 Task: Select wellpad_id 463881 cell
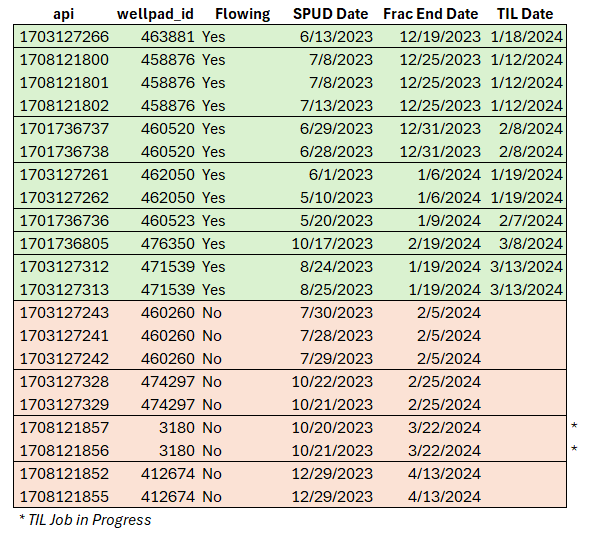coord(168,37)
